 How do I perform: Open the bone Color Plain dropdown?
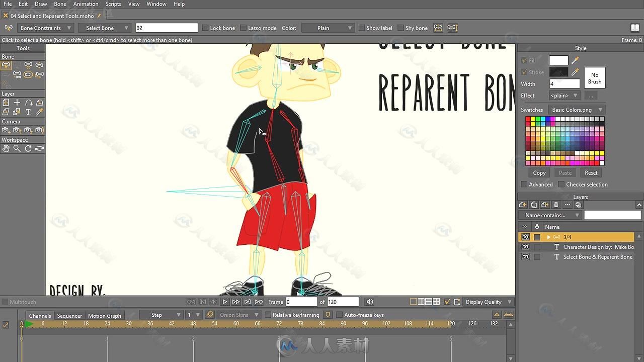tap(328, 28)
